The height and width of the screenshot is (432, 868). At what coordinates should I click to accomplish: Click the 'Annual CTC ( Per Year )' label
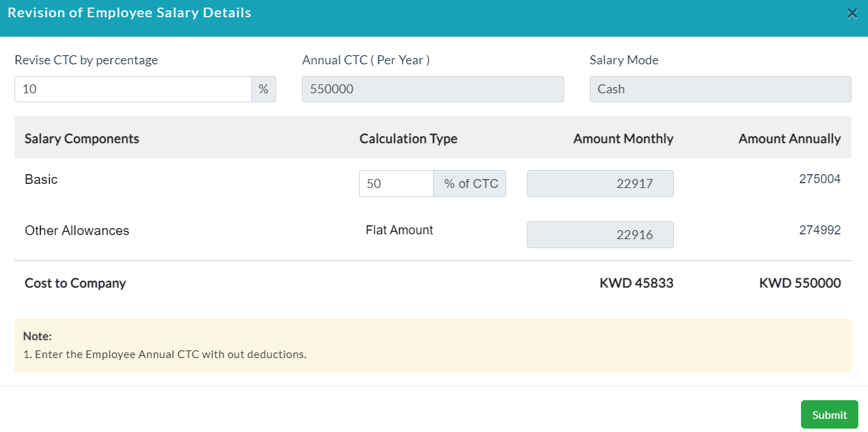[x=366, y=60]
